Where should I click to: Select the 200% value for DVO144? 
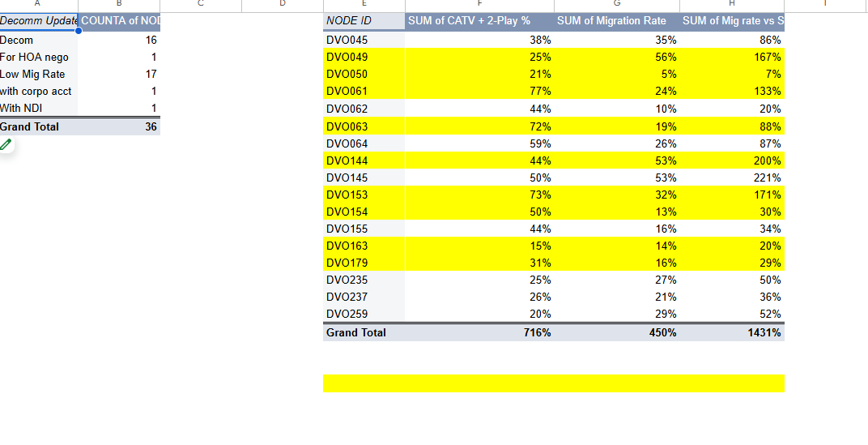tap(732, 161)
